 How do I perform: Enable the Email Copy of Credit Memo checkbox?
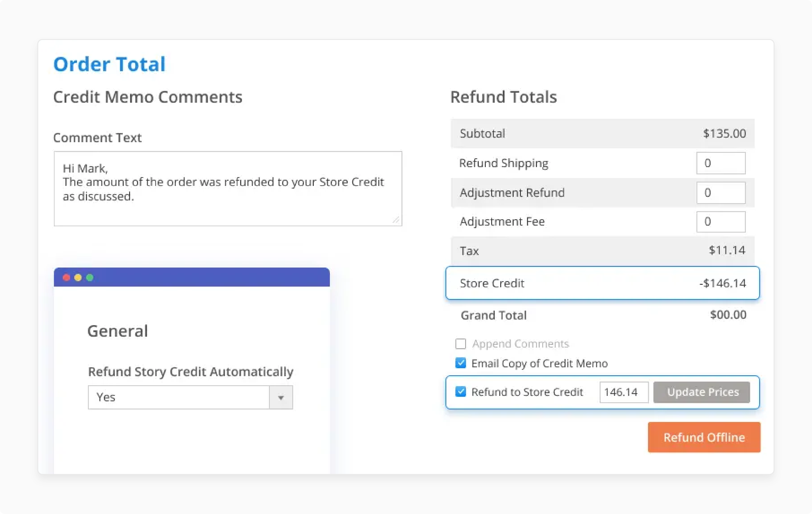pyautogui.click(x=461, y=362)
